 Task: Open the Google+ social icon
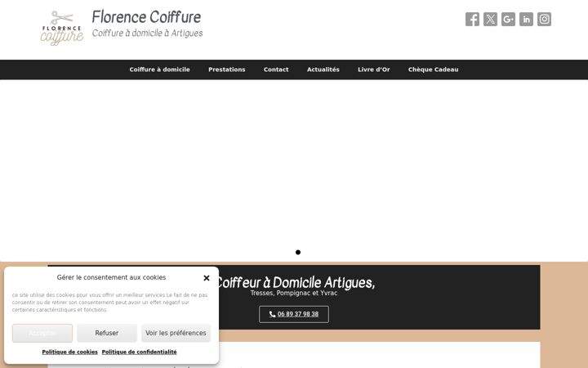[x=508, y=19]
